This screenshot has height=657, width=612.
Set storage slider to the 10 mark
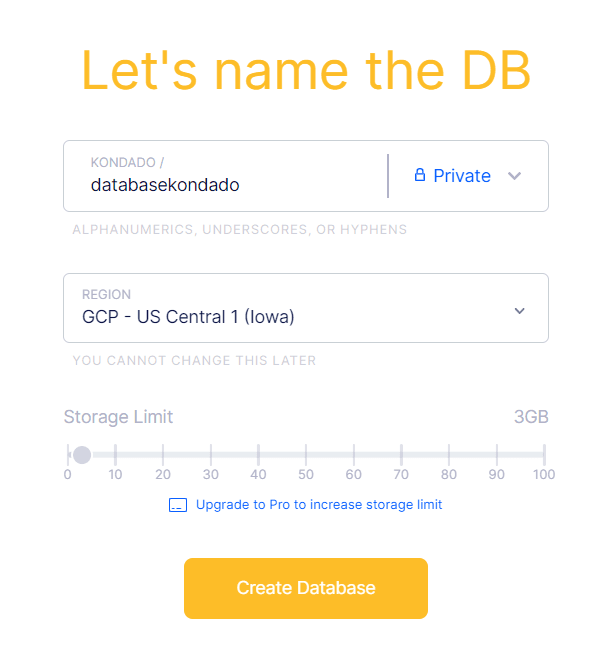coord(116,455)
